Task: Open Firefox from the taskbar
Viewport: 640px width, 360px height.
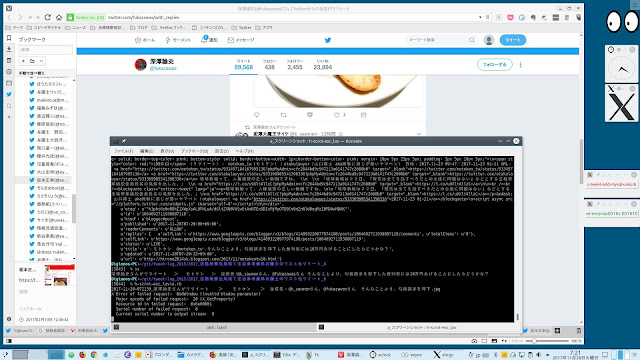Action: pos(82,355)
